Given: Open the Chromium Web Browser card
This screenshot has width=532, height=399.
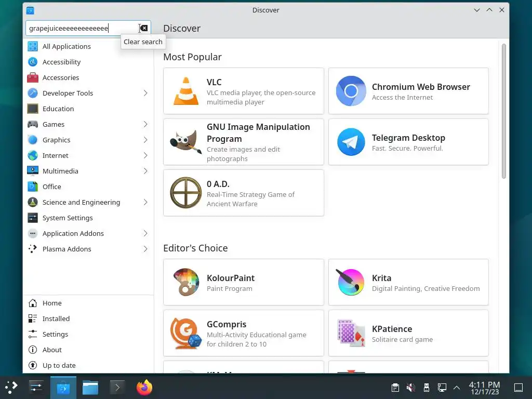Looking at the screenshot, I should [x=408, y=91].
